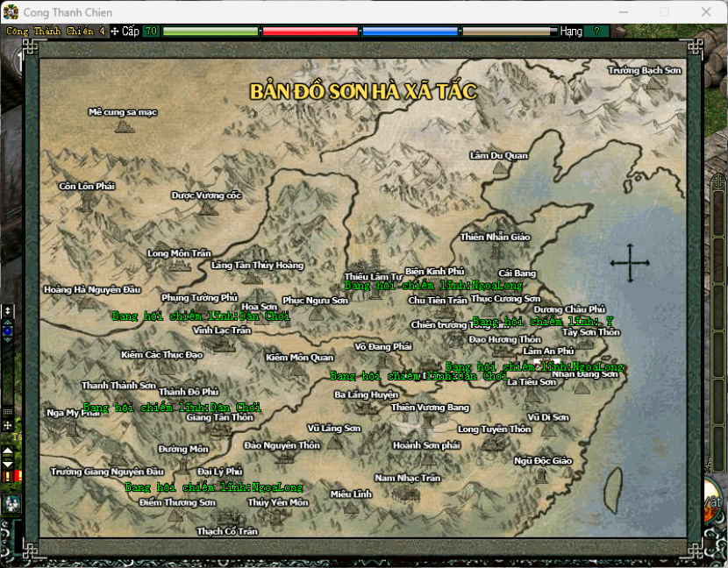Click the grid dots icon on left sidebar
Viewport: 728px width, 568px height.
pos(8,410)
